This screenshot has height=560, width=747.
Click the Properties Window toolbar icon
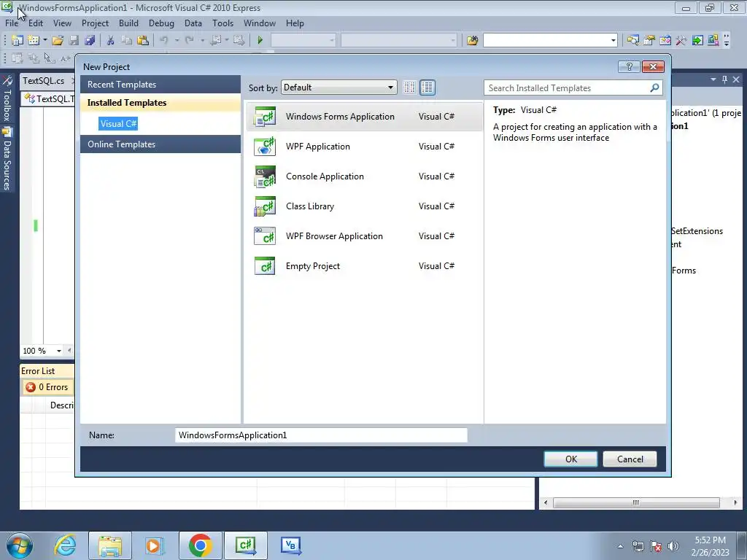coord(649,41)
